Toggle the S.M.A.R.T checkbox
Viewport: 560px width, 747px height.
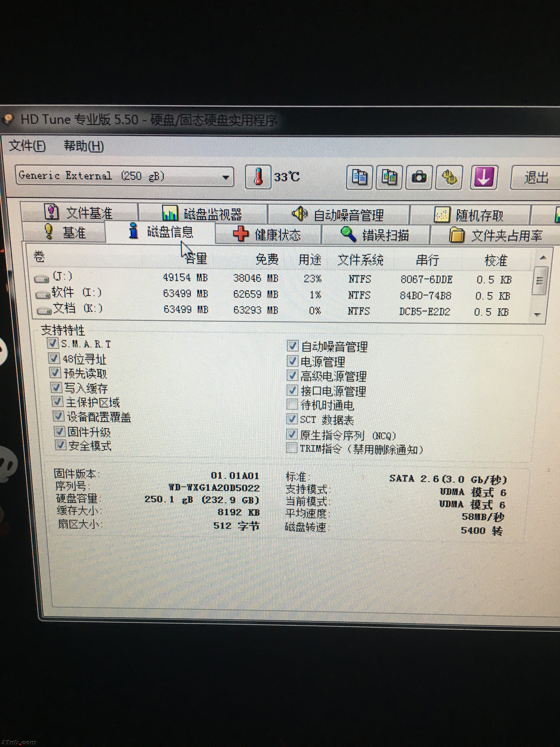pos(52,343)
